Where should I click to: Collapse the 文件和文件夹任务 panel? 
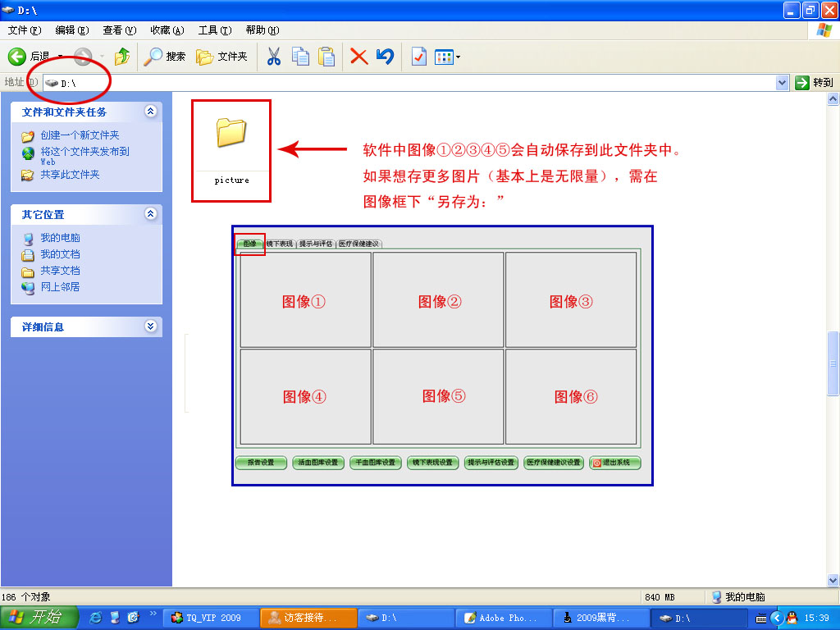pyautogui.click(x=150, y=112)
